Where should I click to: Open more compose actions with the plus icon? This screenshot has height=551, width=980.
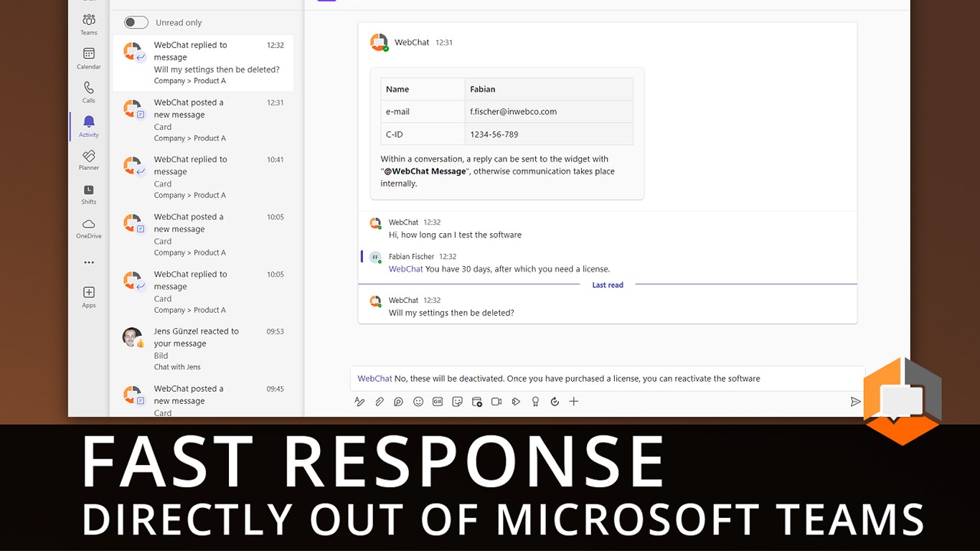click(x=574, y=402)
